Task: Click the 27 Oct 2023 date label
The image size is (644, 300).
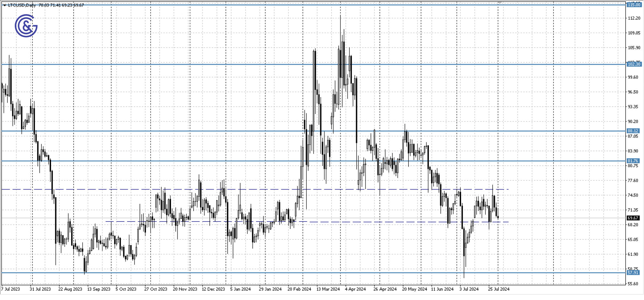Action: pyautogui.click(x=156, y=289)
